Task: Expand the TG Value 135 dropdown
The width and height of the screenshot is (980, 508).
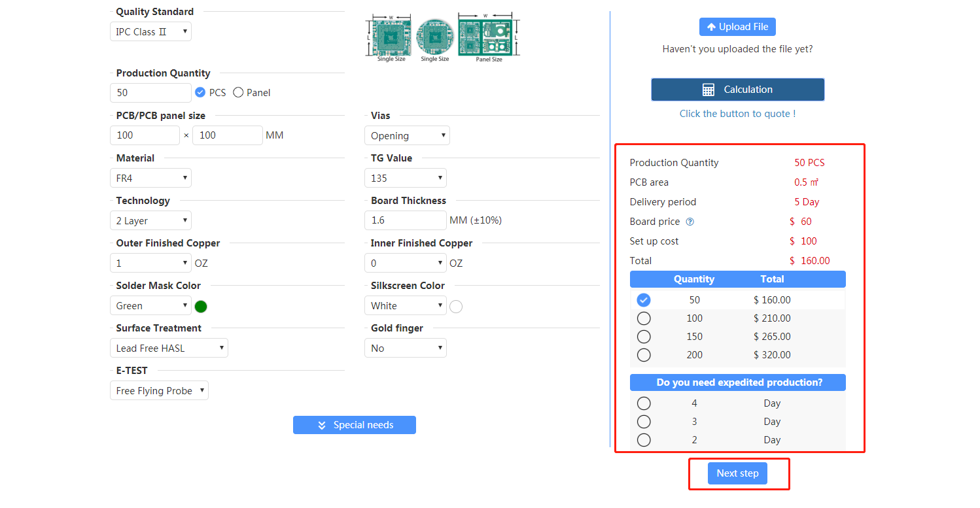Action: click(405, 178)
